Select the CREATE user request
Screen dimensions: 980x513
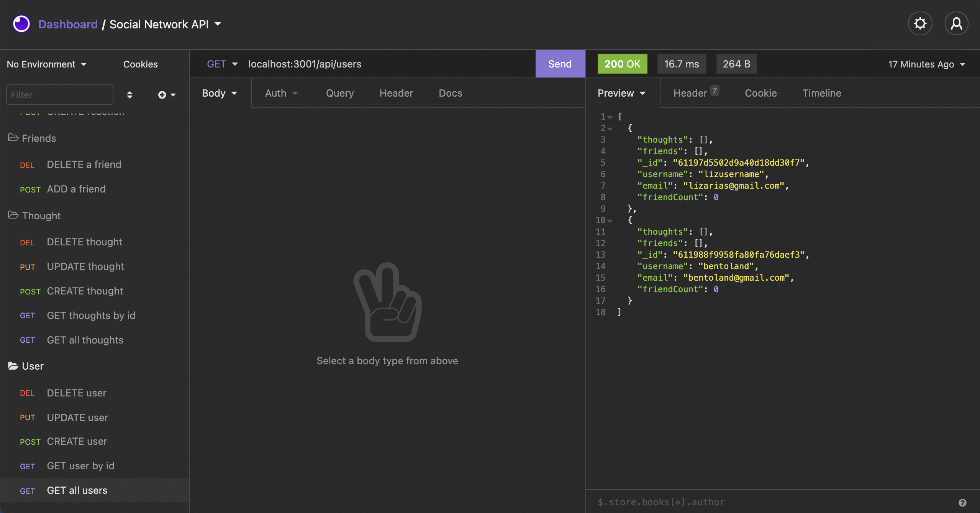pos(77,441)
